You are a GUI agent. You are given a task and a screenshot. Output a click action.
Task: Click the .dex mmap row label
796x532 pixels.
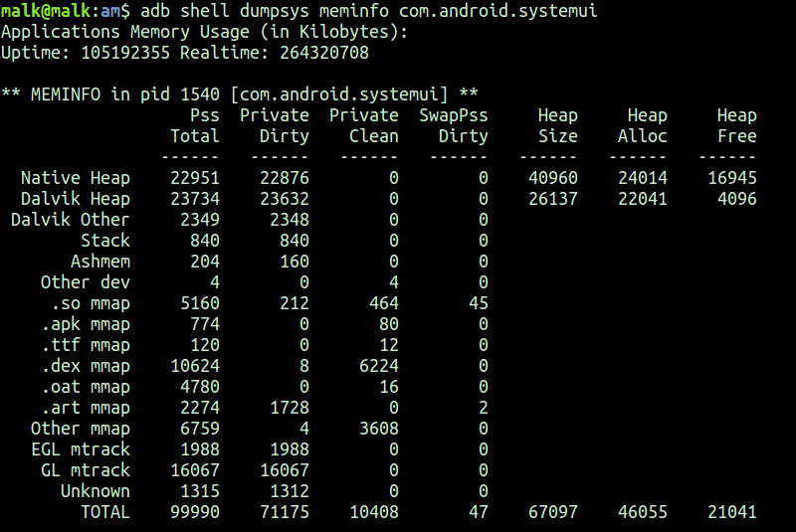[x=86, y=366]
